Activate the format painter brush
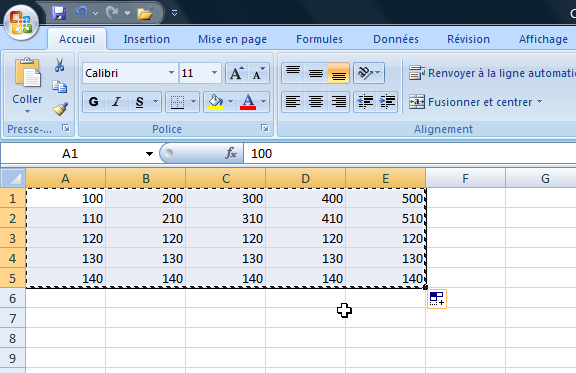This screenshot has width=576, height=373. tap(60, 109)
